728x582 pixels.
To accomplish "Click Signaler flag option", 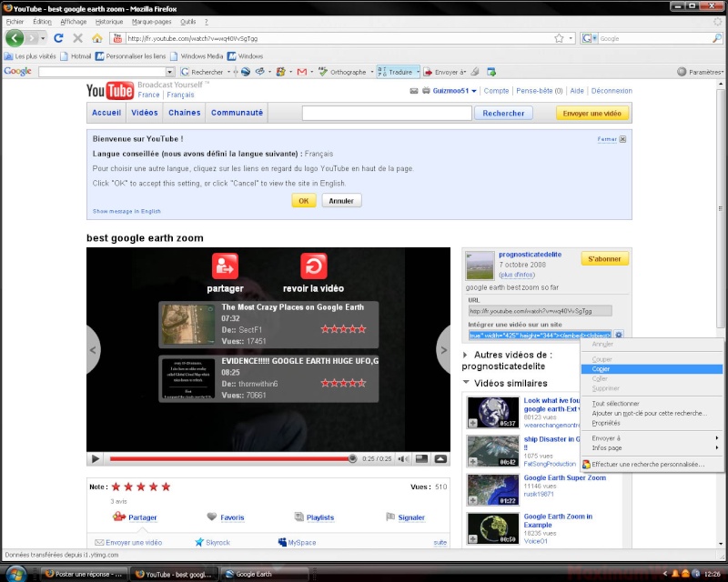I will 405,517.
